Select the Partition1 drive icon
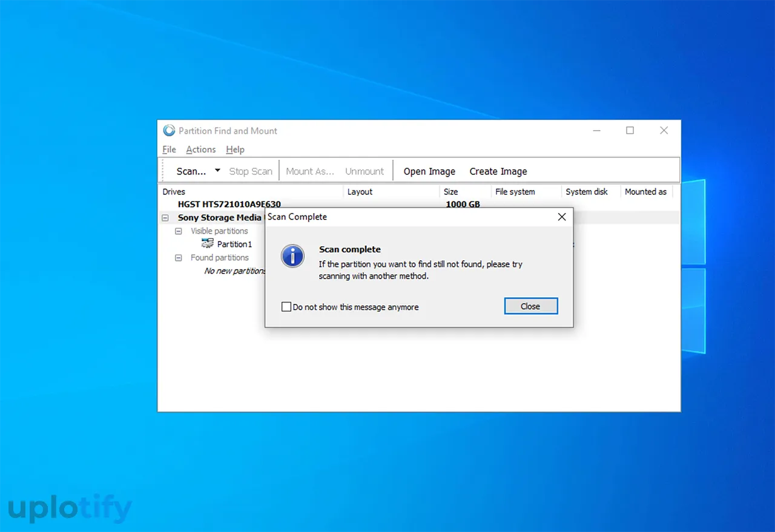The height and width of the screenshot is (532, 775). tap(208, 244)
